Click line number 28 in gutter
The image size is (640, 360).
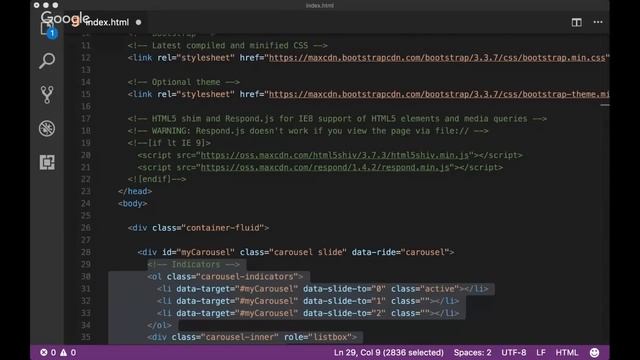86,252
